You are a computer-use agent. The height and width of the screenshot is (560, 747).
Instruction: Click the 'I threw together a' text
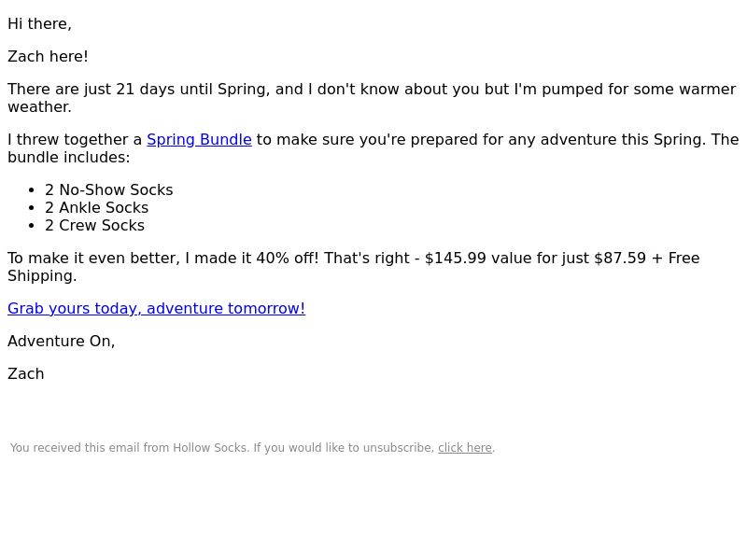pyautogui.click(x=75, y=139)
